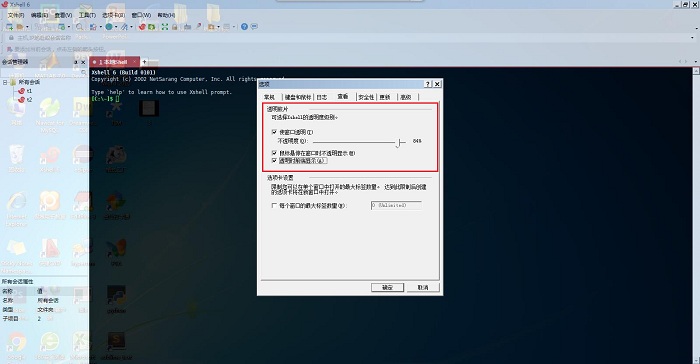This screenshot has height=364, width=700.
Task: Switch to the 更新 tab in the dialog
Action: pyautogui.click(x=385, y=97)
